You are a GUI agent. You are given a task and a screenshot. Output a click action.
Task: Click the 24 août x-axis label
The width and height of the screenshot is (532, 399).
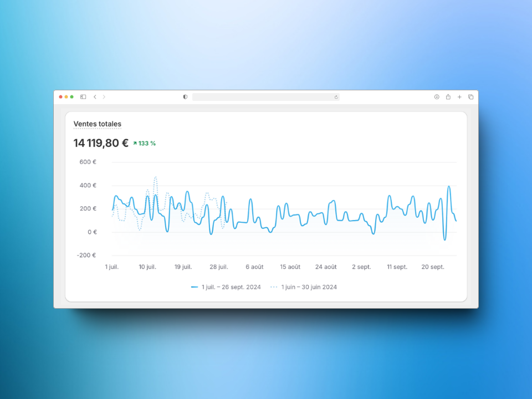click(326, 267)
